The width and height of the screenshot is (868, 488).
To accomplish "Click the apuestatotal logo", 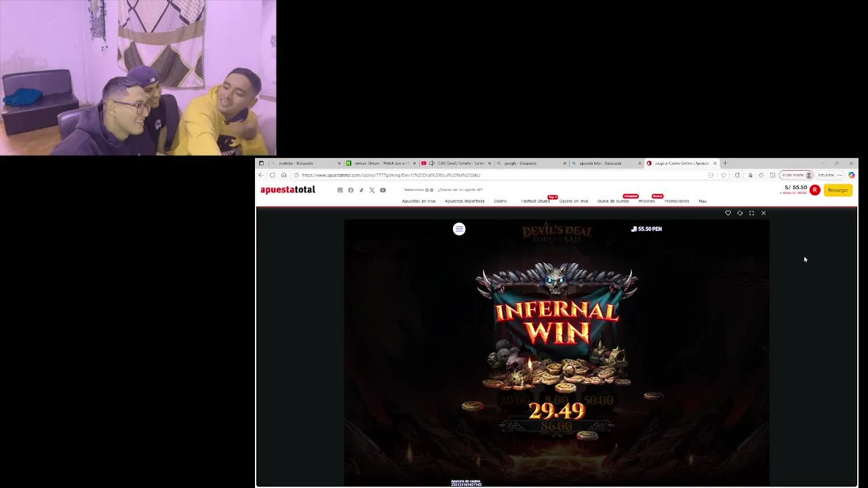I will point(288,190).
